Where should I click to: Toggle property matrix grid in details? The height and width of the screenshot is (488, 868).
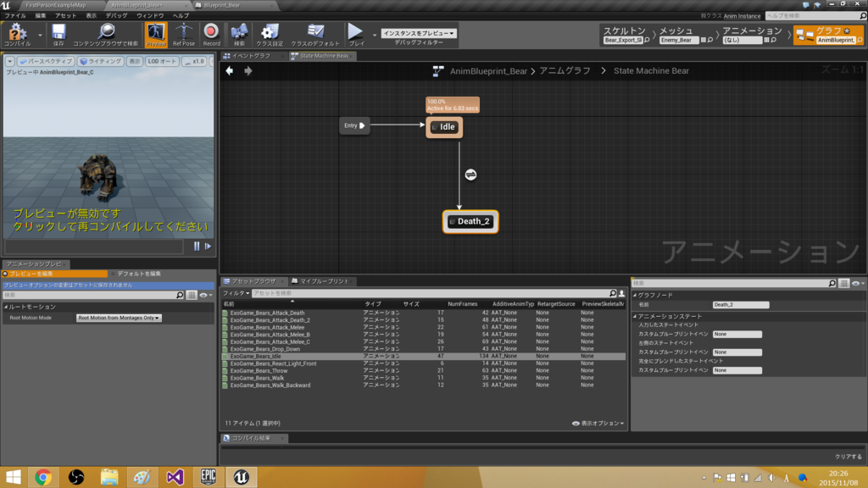[x=843, y=283]
